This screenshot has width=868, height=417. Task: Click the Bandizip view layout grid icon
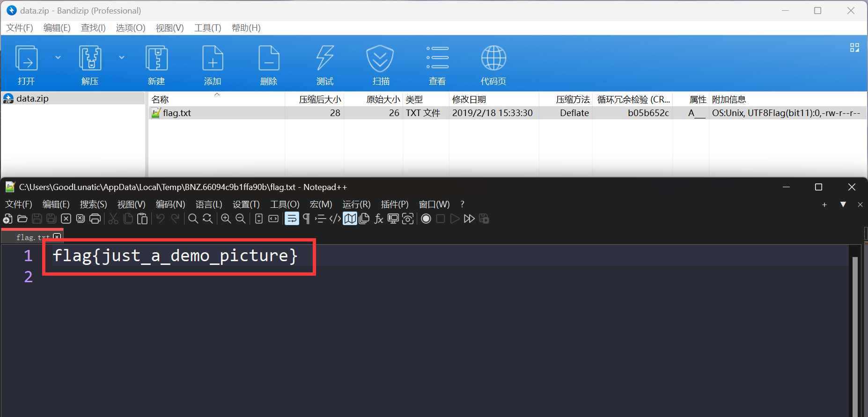(854, 48)
